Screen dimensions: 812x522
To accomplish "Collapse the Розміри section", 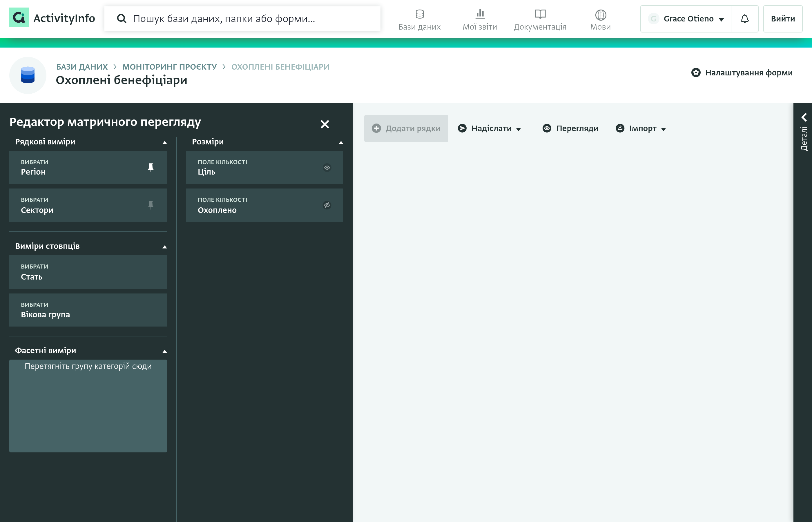I will tap(341, 142).
